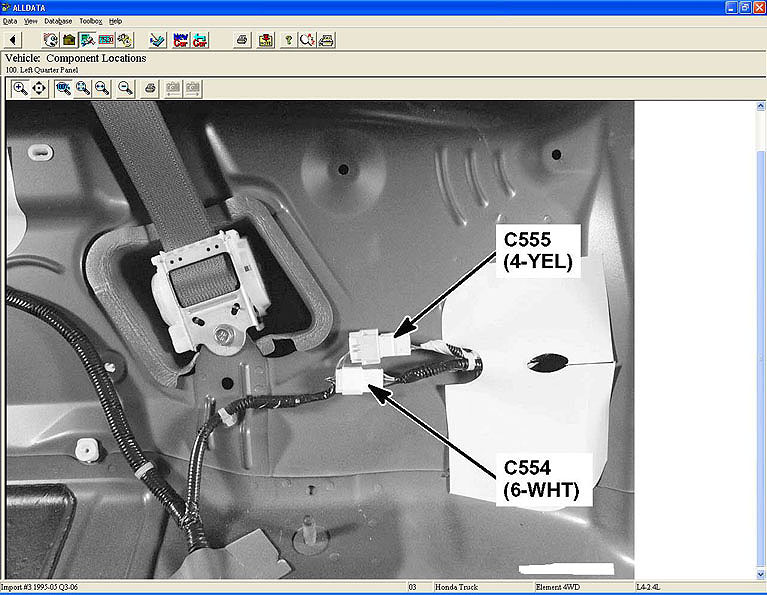Click the printer icon in main toolbar

[x=241, y=40]
